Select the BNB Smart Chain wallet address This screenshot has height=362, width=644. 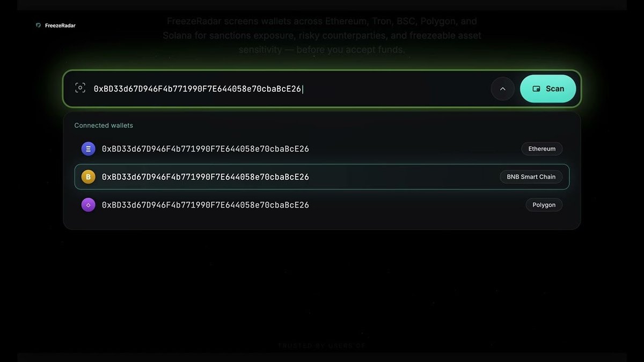click(x=322, y=176)
